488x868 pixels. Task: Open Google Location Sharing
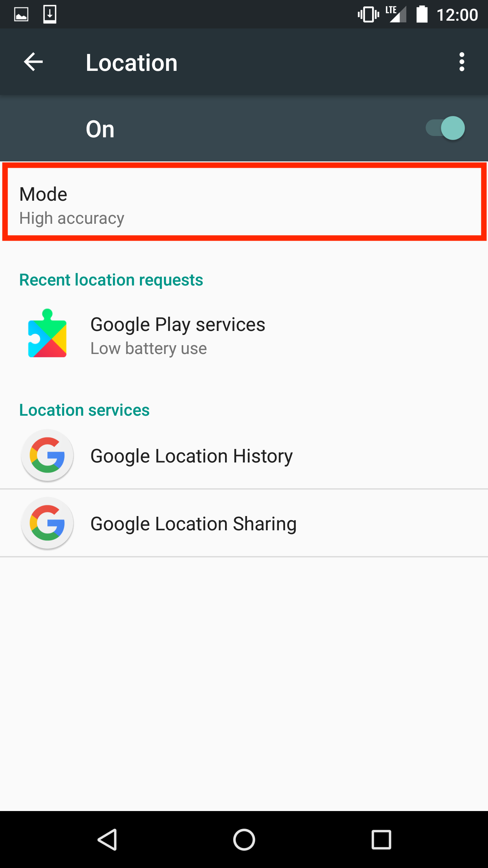[244, 523]
